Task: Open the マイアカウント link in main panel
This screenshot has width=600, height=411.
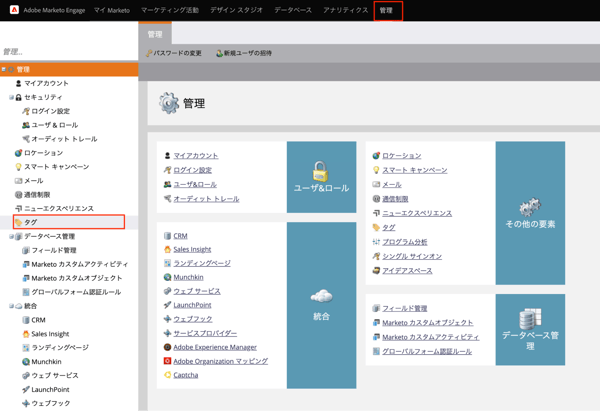Action: coord(196,156)
